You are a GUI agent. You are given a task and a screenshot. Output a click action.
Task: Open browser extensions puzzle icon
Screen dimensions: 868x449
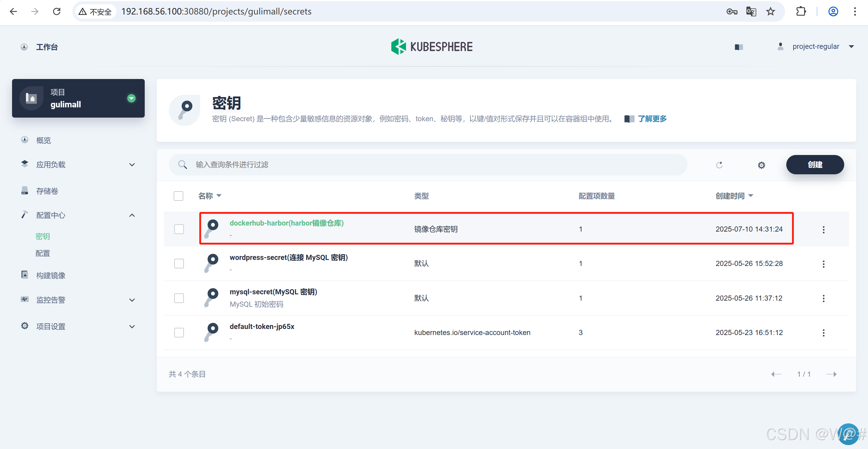pos(801,11)
